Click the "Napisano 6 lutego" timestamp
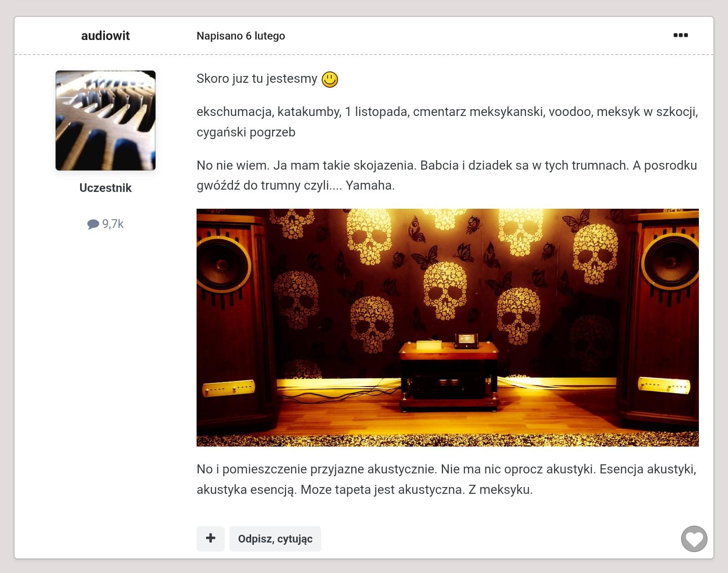Screen dimensions: 728x573 click(x=241, y=36)
